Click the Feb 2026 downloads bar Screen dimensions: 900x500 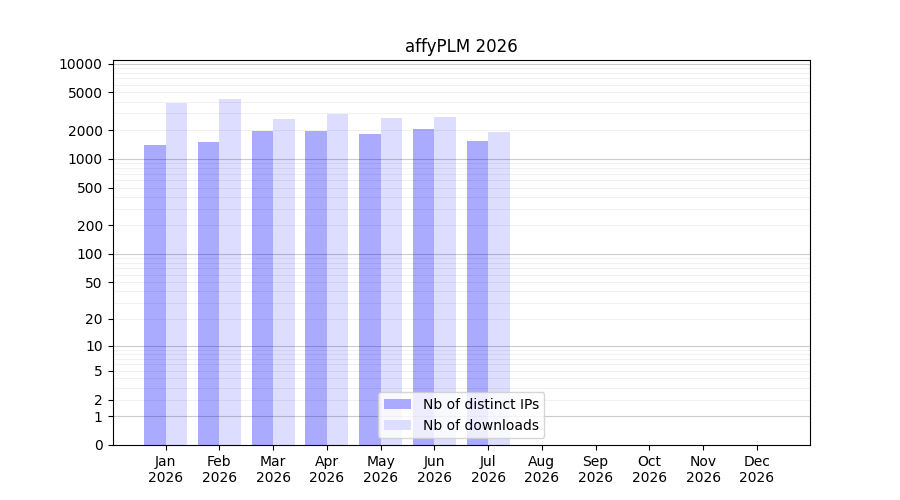pyautogui.click(x=230, y=272)
